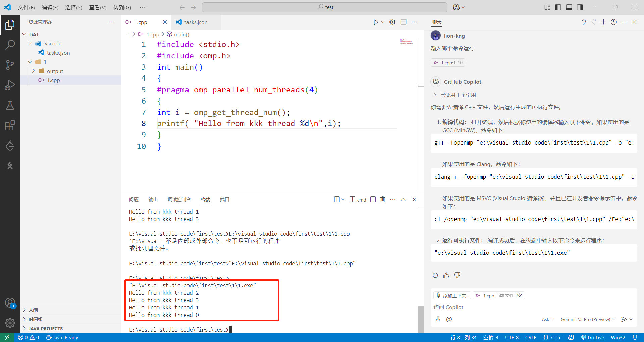The height and width of the screenshot is (342, 644).
Task: Open the Extensions view
Action: 10,125
